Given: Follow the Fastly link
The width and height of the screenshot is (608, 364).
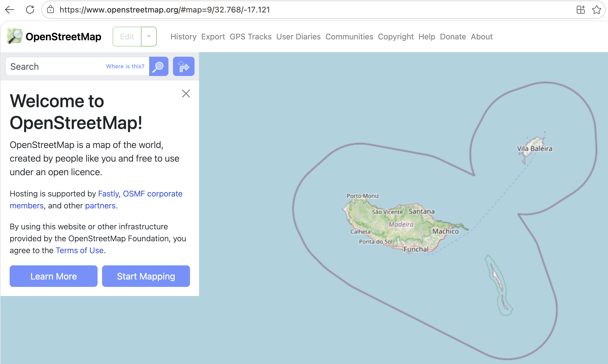Looking at the screenshot, I should [108, 194].
